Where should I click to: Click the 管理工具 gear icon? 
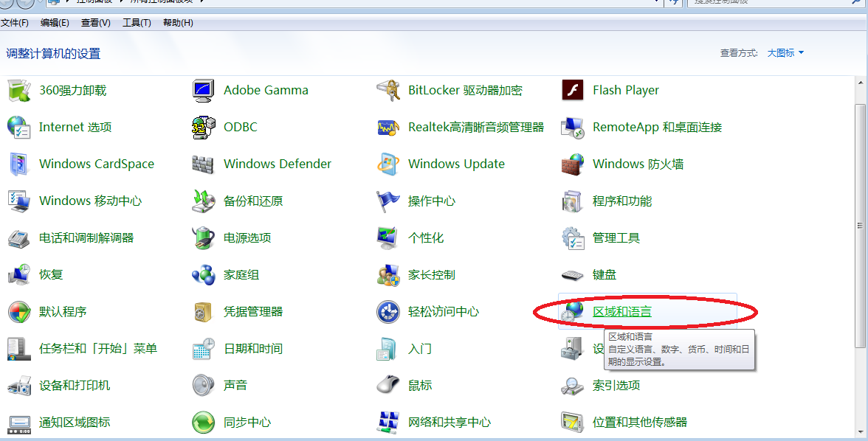click(x=573, y=238)
